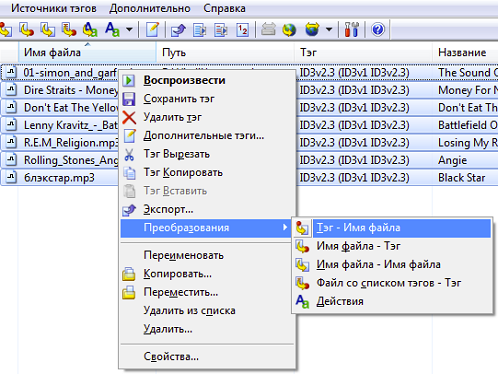Choose Удалить тэг in the context menu
Image resolution: width=499 pixels, height=376 pixels.
pyautogui.click(x=207, y=117)
